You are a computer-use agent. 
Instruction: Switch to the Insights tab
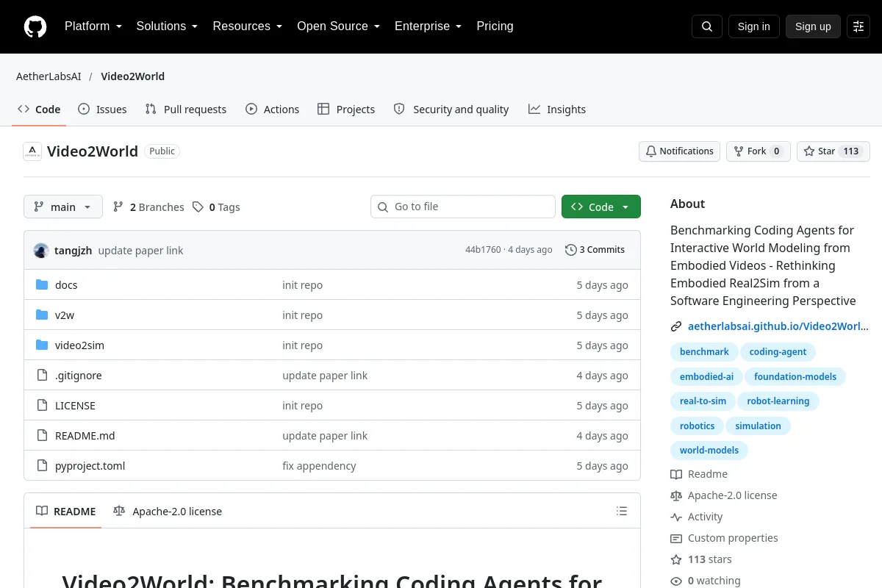pyautogui.click(x=557, y=109)
